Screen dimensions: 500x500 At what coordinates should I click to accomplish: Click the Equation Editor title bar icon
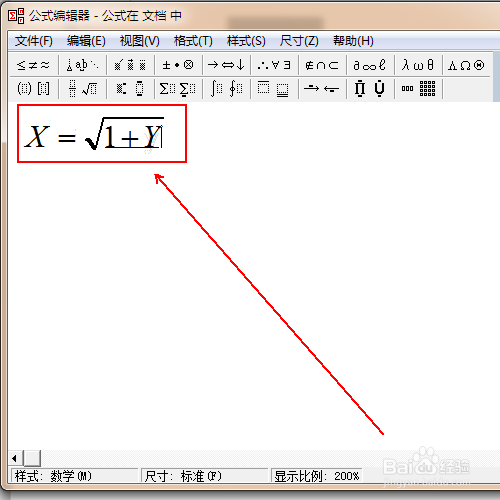(16, 16)
